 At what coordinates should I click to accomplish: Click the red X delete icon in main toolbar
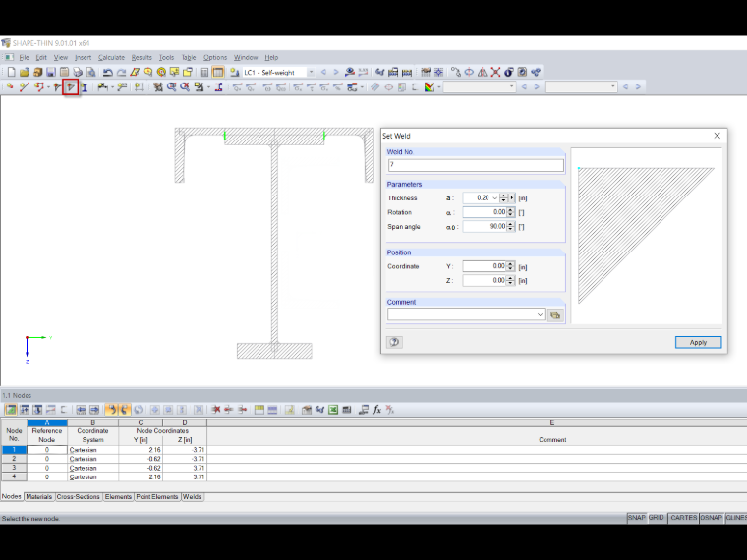(495, 72)
